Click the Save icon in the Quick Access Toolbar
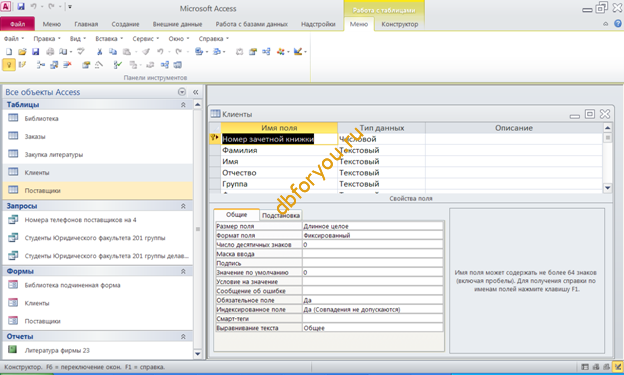This screenshot has height=375, width=624. pyautogui.click(x=21, y=7)
